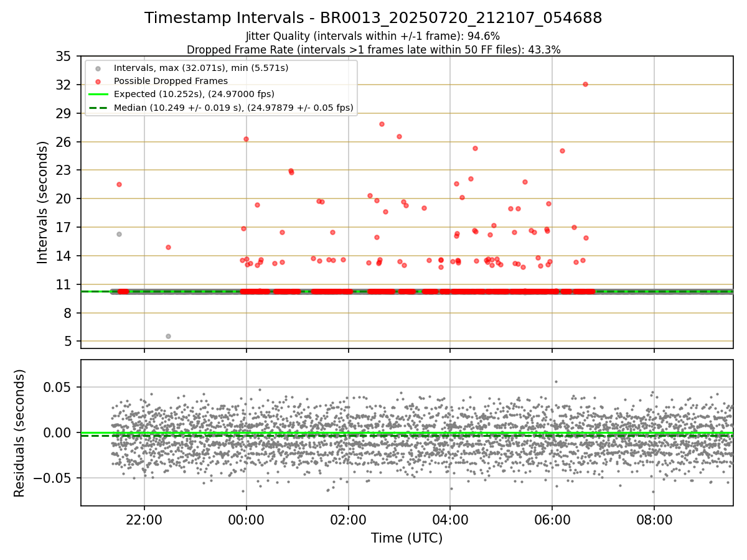Click the plot title containing BR0013_20250720_212107_054688
Image resolution: width=747 pixels, height=560 pixels.
click(x=374, y=18)
